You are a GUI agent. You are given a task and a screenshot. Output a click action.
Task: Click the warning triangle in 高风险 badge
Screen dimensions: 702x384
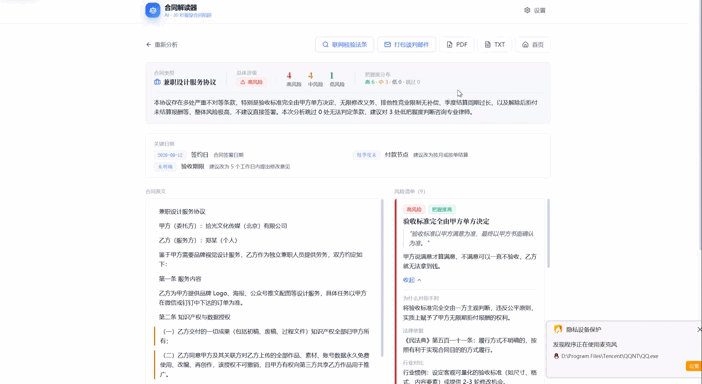tap(243, 82)
